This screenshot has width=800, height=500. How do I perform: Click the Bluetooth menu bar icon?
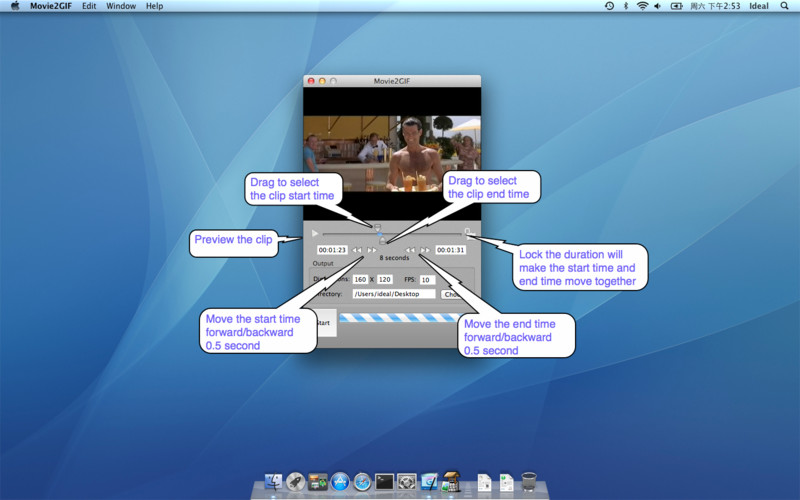(626, 6)
